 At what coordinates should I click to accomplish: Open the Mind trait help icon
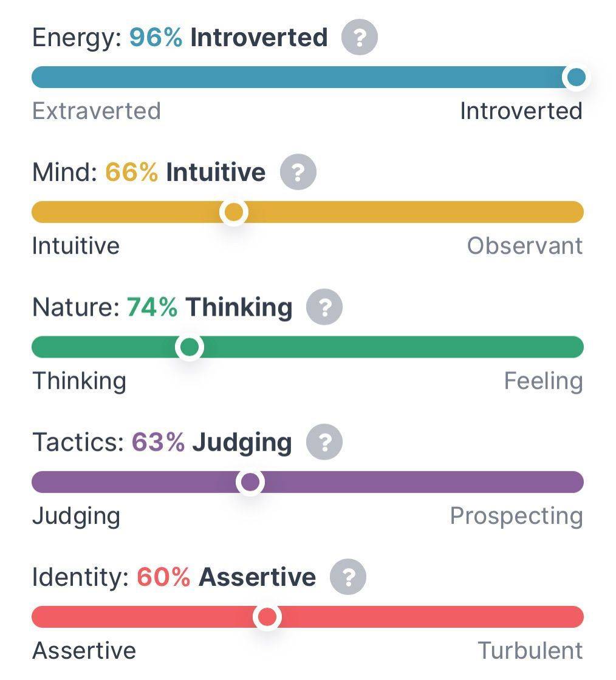point(298,172)
